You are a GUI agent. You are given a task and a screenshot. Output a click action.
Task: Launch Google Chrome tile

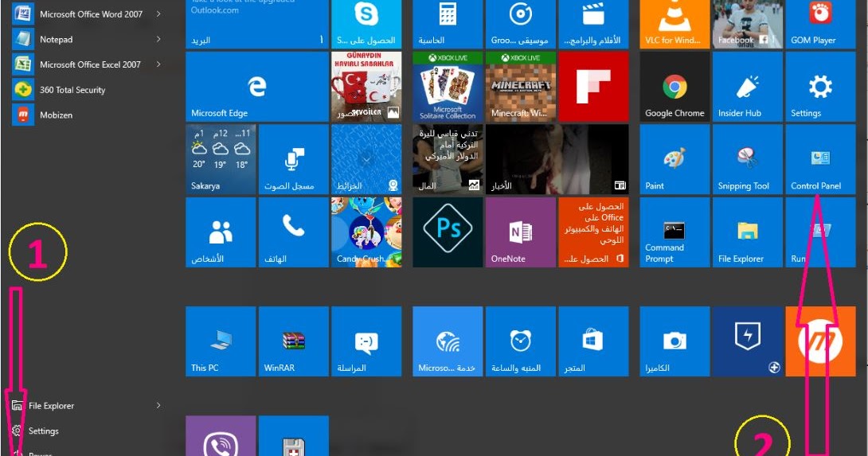tap(674, 87)
